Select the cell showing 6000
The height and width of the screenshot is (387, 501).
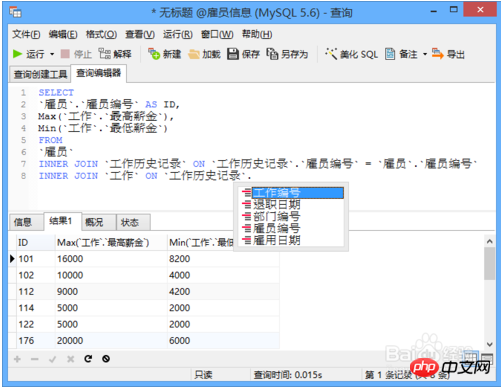coord(223,340)
